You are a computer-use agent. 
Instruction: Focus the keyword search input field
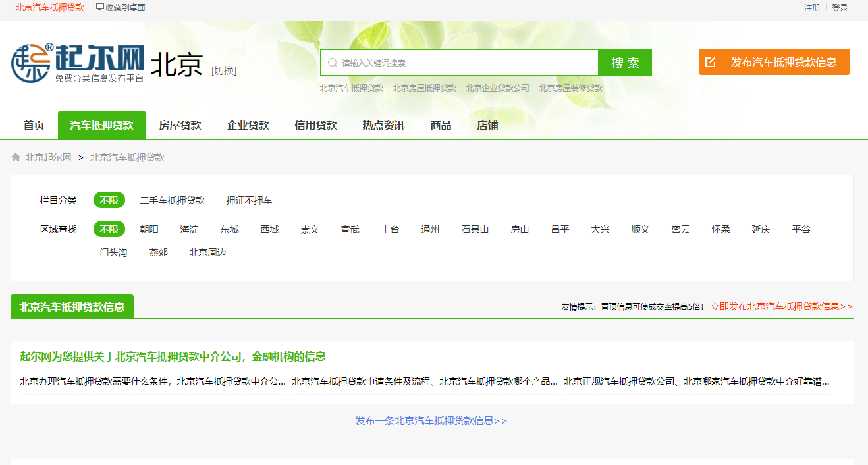(x=460, y=63)
